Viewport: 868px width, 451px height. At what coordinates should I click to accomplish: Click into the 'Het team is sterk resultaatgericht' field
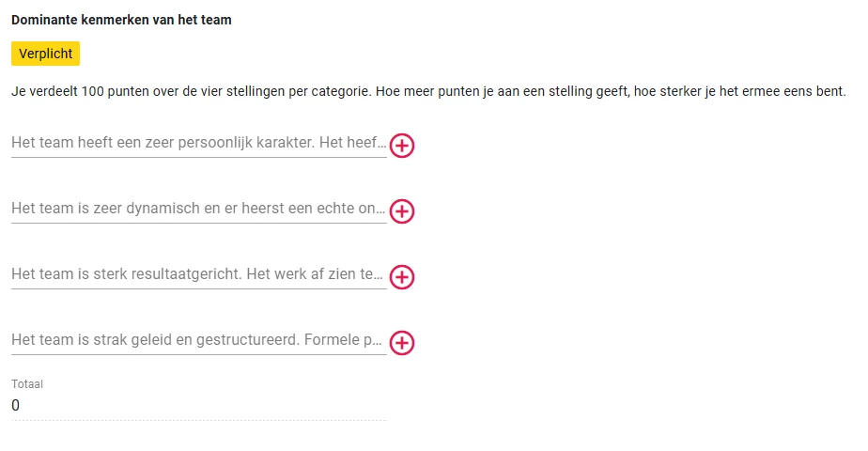pyautogui.click(x=199, y=274)
